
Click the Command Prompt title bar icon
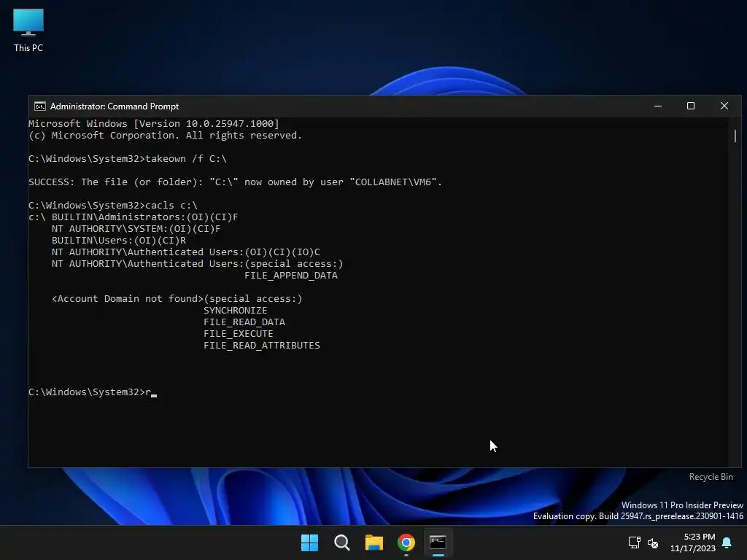40,106
